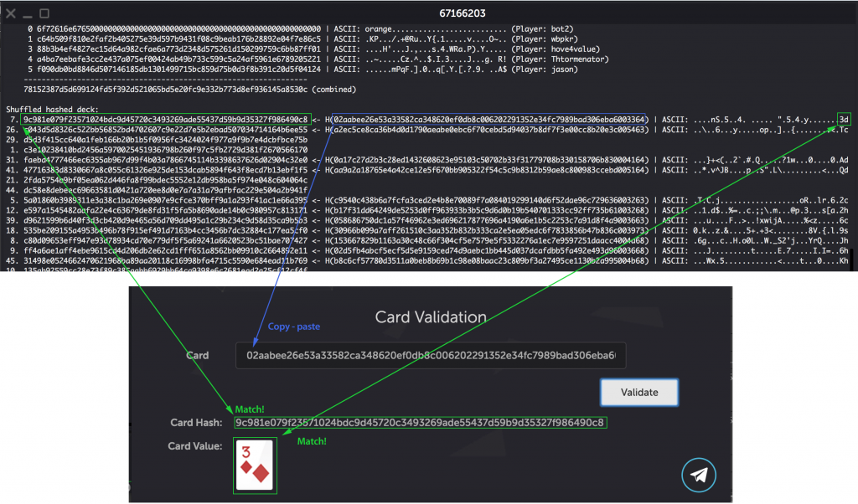
Task: Click the boxed '3d' ASCII value
Action: [842, 118]
